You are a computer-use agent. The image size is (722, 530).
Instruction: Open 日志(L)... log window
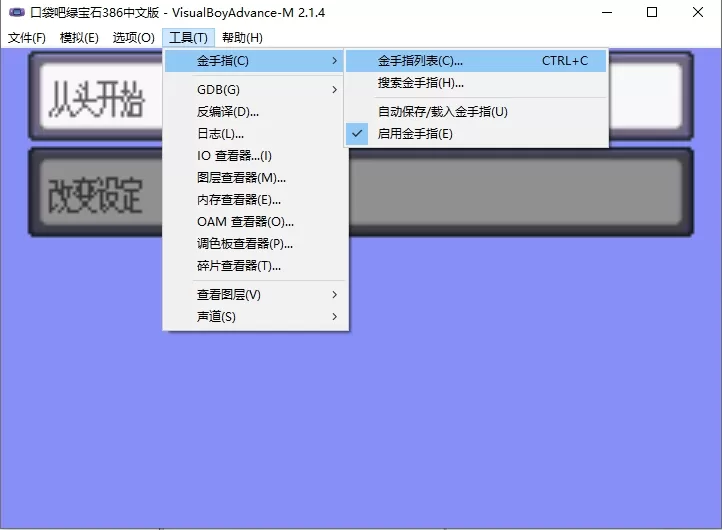coord(254,134)
